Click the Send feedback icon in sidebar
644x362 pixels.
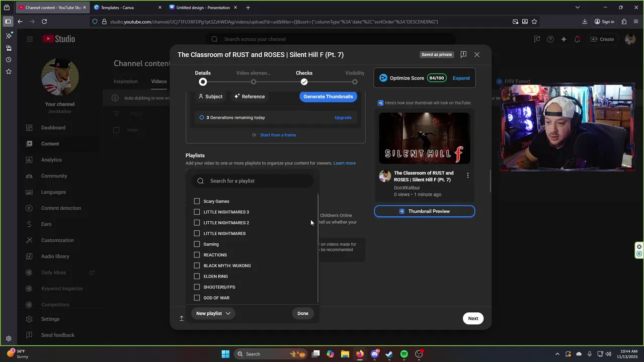pos(29,335)
